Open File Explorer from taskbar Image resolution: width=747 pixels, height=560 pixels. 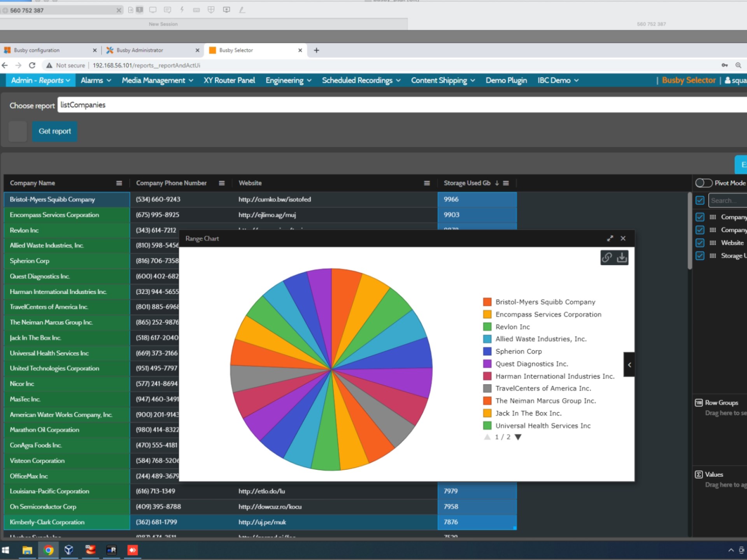[x=27, y=550]
